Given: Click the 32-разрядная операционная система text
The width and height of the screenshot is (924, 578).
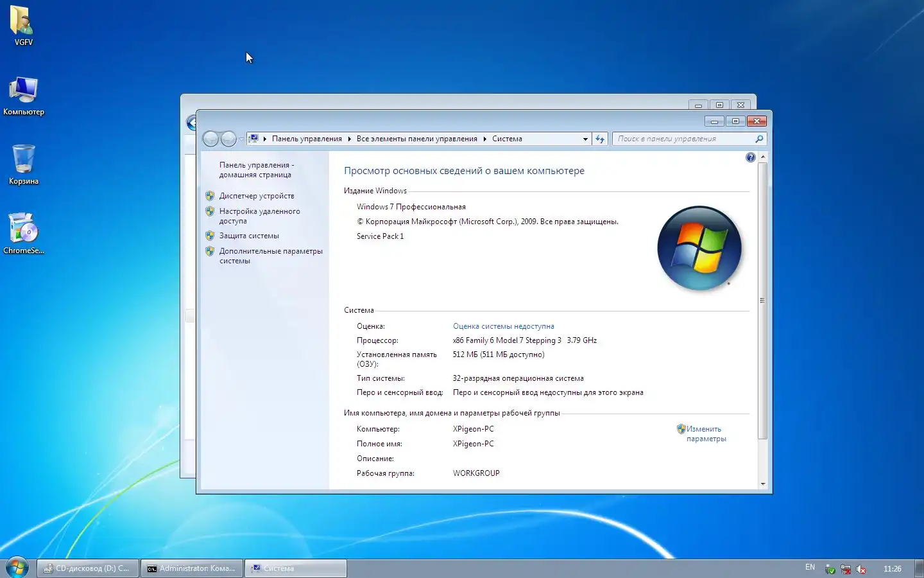Looking at the screenshot, I should click(518, 378).
